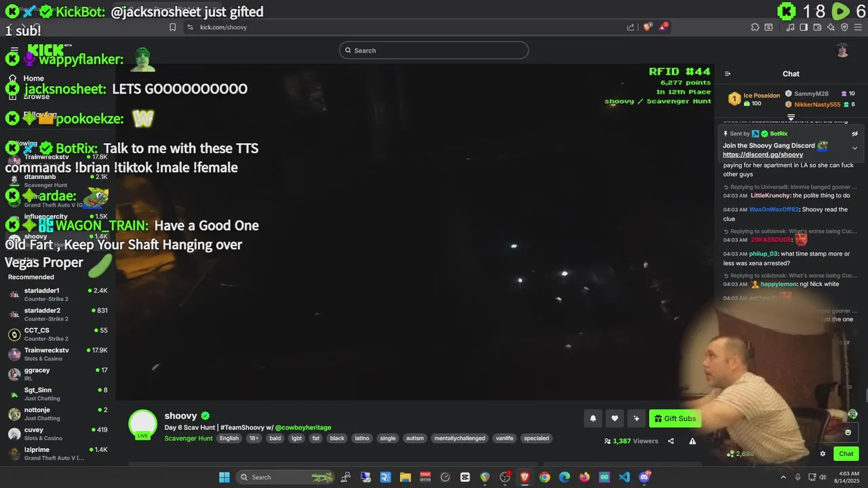Image resolution: width=868 pixels, height=488 pixels.
Task: Open the user profile avatar menu
Action: point(842,50)
